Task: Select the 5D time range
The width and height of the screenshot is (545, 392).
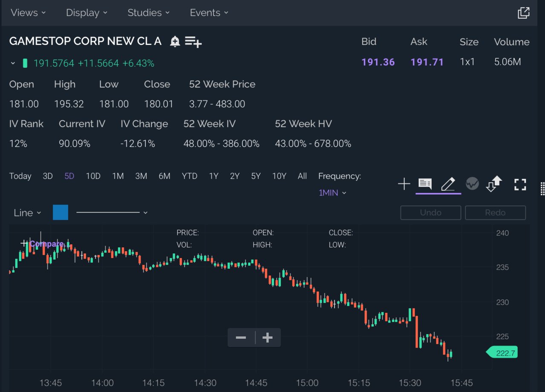Action: pos(69,176)
